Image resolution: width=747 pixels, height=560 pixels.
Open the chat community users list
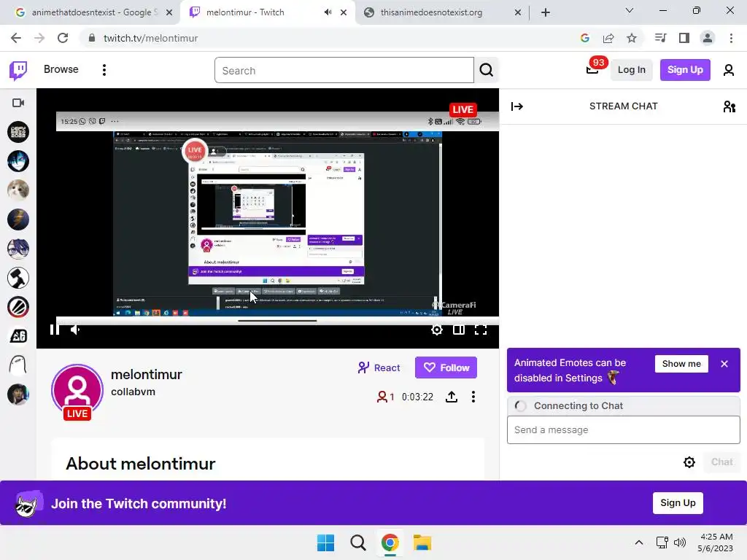click(x=729, y=106)
